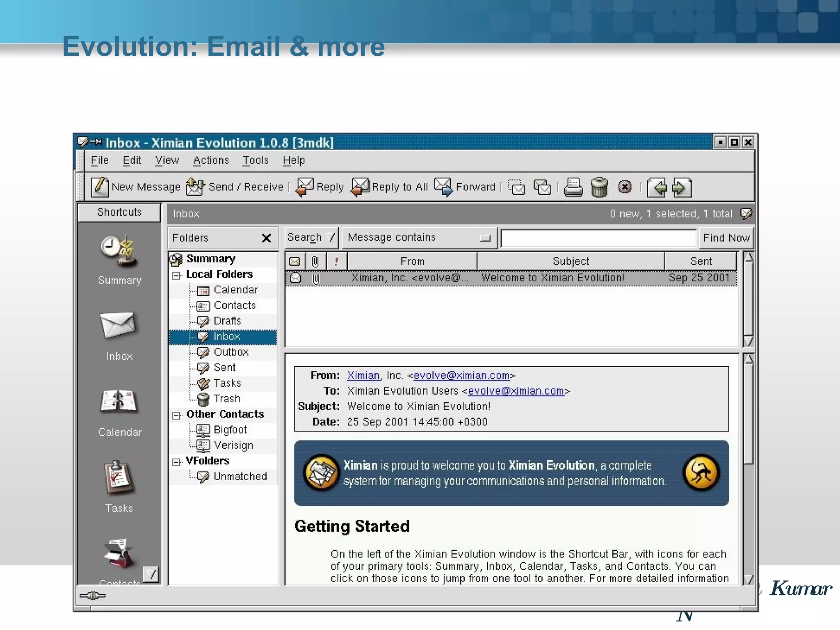Screen dimensions: 840x630
Task: Click the red Stop icon in toolbar
Action: point(625,187)
